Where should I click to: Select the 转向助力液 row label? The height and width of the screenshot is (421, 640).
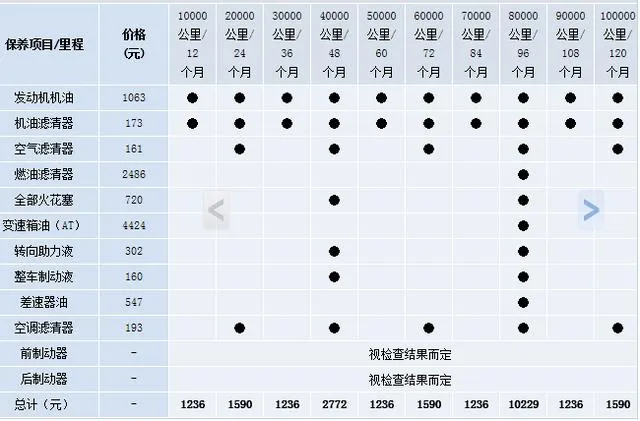point(44,251)
